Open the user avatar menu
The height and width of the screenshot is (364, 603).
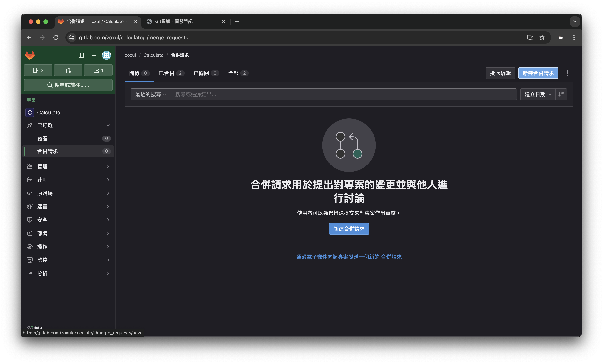point(106,55)
